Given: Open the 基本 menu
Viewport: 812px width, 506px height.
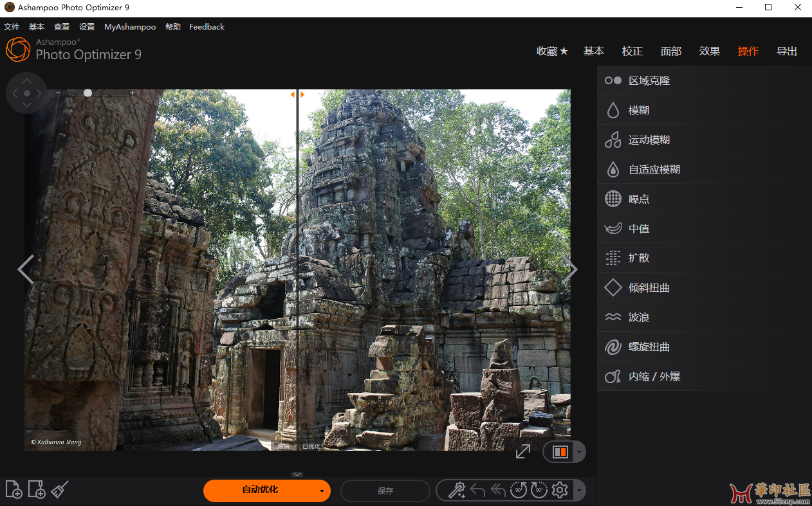Looking at the screenshot, I should (37, 27).
